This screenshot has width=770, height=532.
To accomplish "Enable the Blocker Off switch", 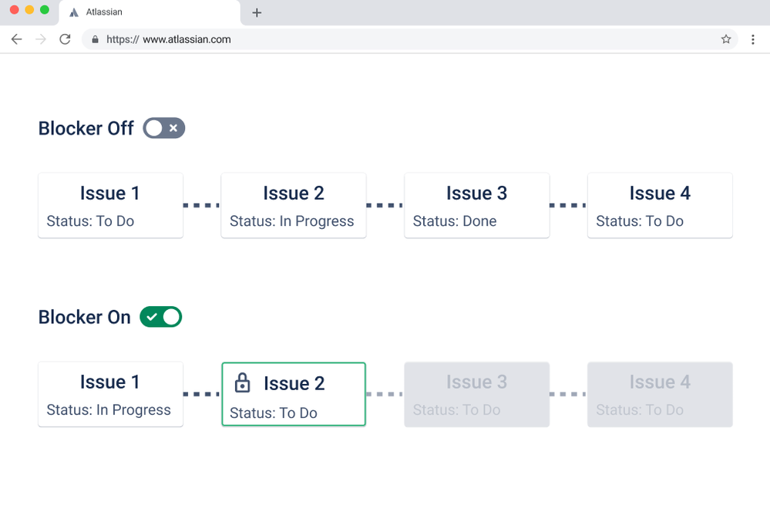I will click(163, 128).
